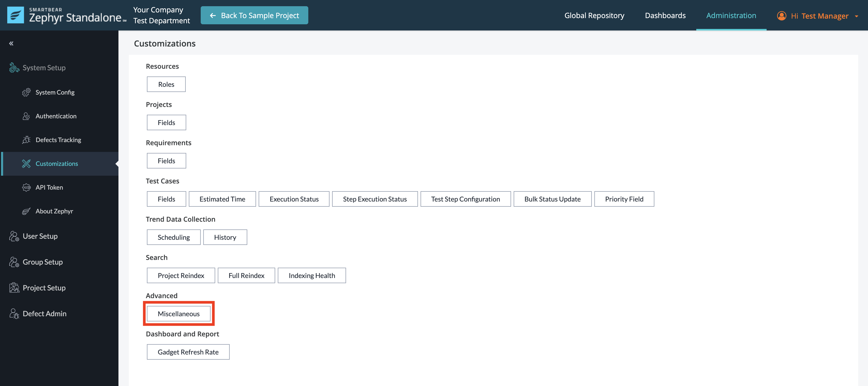Click the Authentication user icon
This screenshot has width=868, height=386.
click(26, 116)
